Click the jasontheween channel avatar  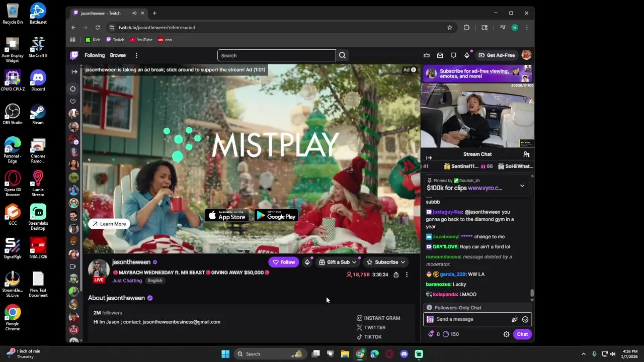tap(99, 269)
